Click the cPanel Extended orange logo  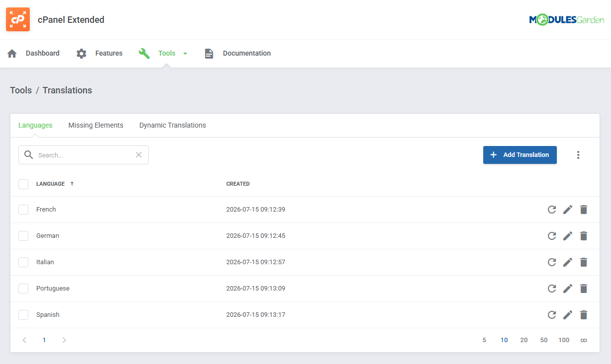[x=18, y=19]
